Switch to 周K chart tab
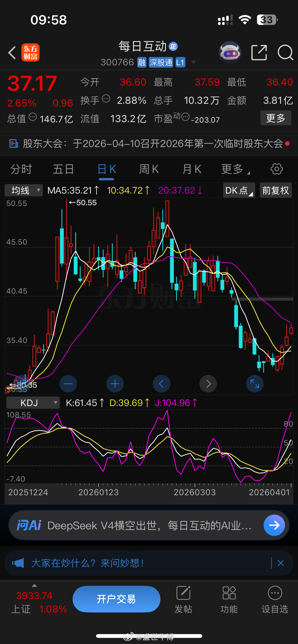Viewport: 298px width, 644px height. point(149,169)
